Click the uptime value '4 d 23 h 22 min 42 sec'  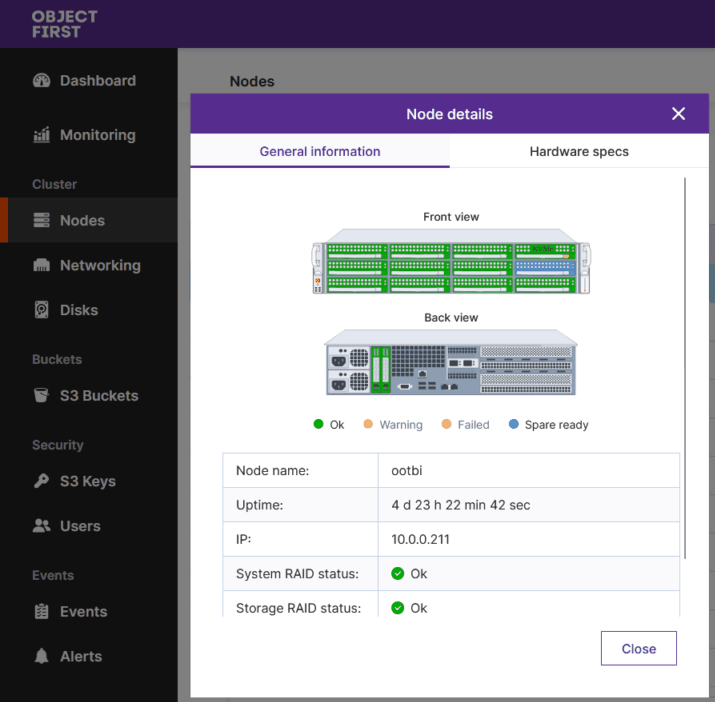point(461,505)
